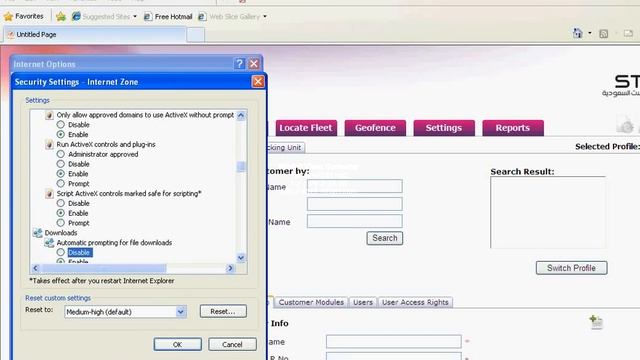Click the Search button
The height and width of the screenshot is (360, 640).
[x=384, y=238]
